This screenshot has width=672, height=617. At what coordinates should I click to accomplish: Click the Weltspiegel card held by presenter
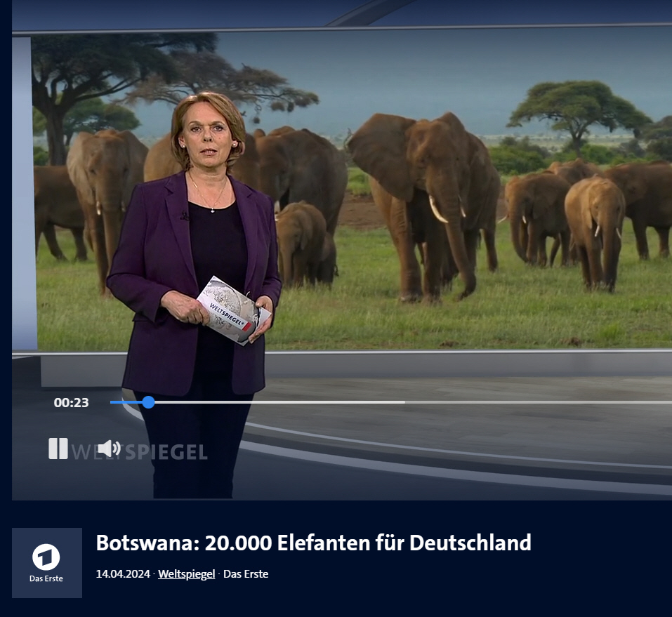pos(233,310)
